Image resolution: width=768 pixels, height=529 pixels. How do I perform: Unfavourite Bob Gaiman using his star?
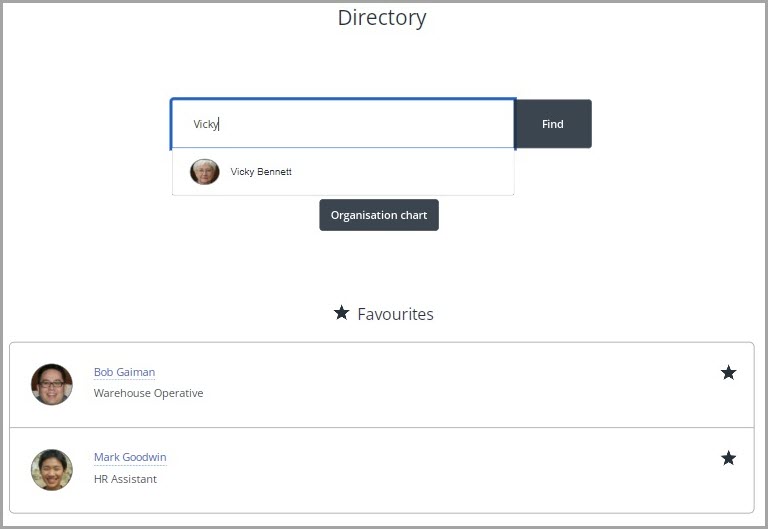[728, 373]
